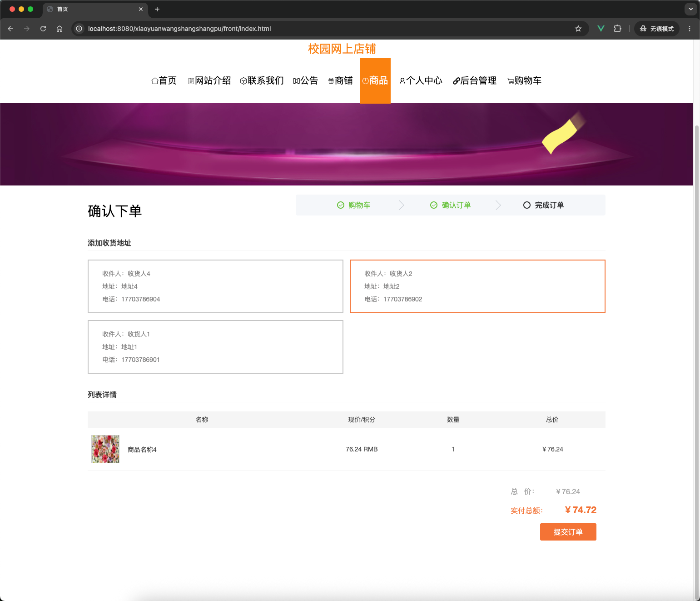Click the product name 商品名称4
This screenshot has height=601, width=700.
142,450
